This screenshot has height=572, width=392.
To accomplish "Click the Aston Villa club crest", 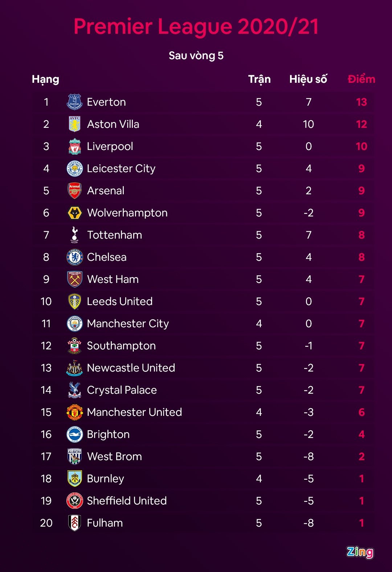I will 75,124.
